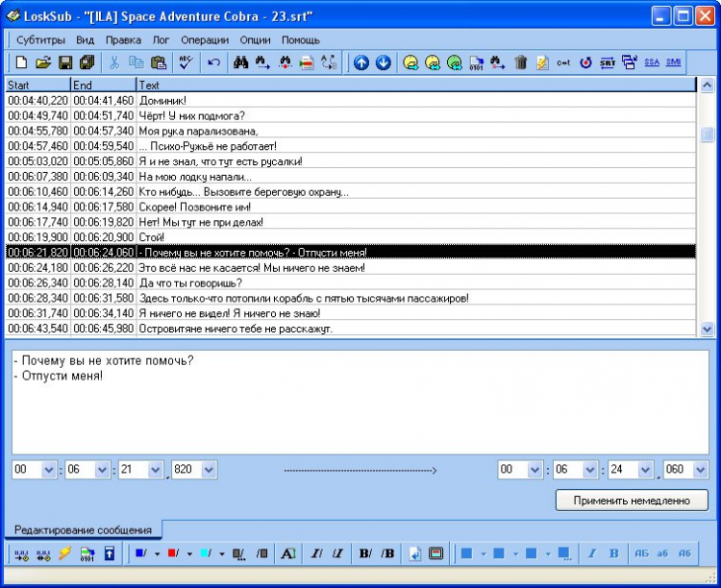Click the list scrollbar down arrow
This screenshot has height=588, width=721.
[x=707, y=329]
